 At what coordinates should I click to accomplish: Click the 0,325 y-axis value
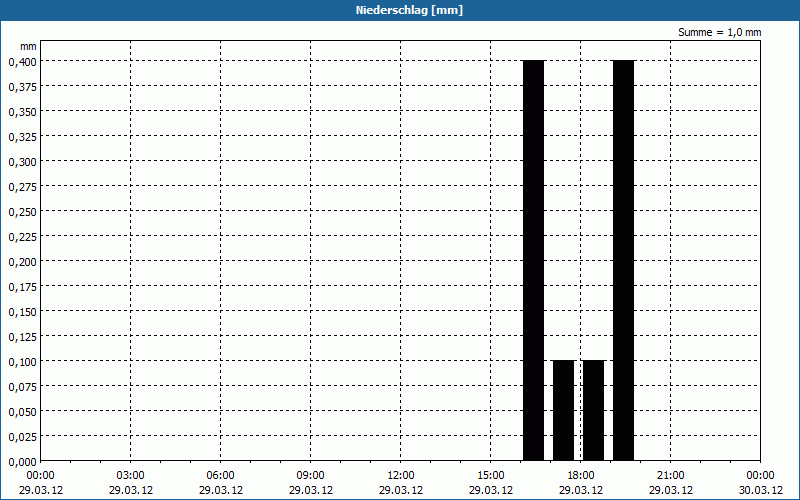pyautogui.click(x=22, y=137)
